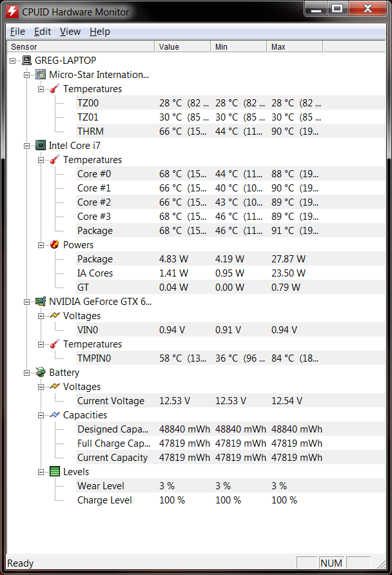
Task: Collapse the Intel Core i7 Temperatures section
Action: [41, 161]
